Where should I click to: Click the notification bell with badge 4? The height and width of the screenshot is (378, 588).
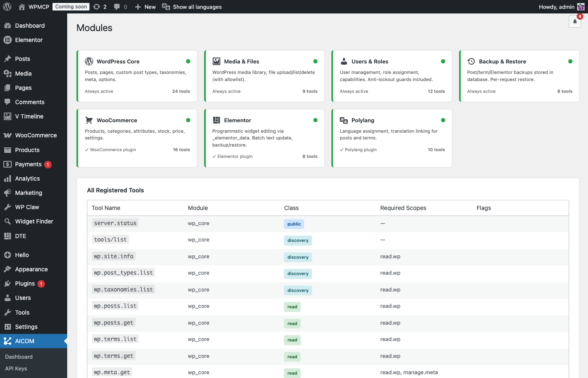coord(575,21)
